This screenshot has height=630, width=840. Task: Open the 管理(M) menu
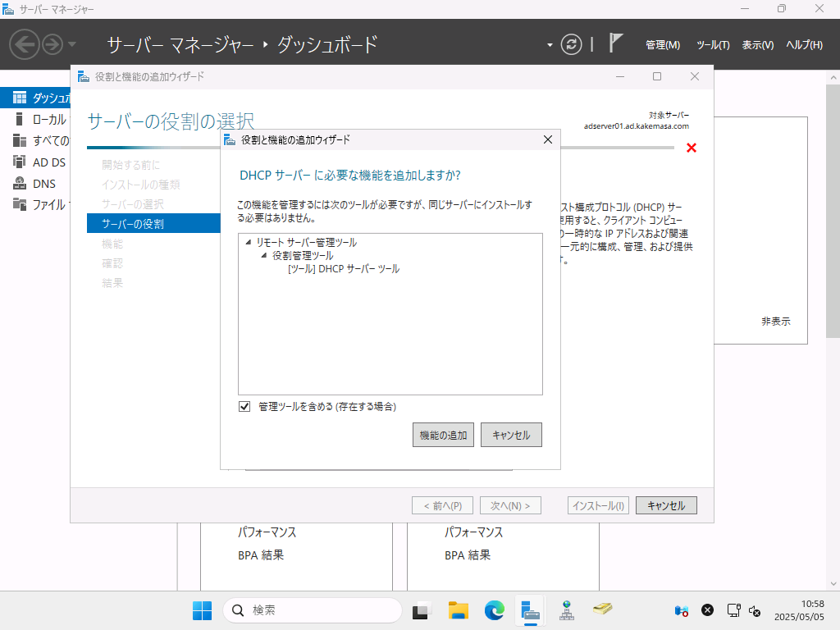click(x=663, y=45)
